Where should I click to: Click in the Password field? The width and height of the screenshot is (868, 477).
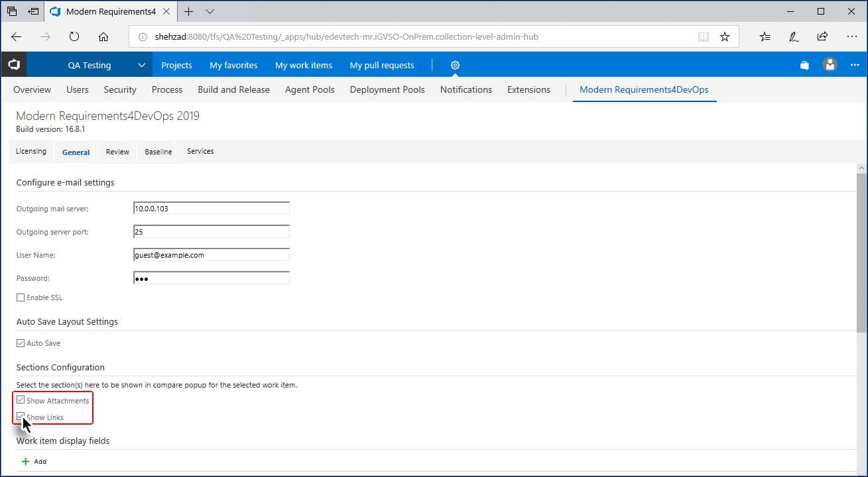click(x=212, y=278)
